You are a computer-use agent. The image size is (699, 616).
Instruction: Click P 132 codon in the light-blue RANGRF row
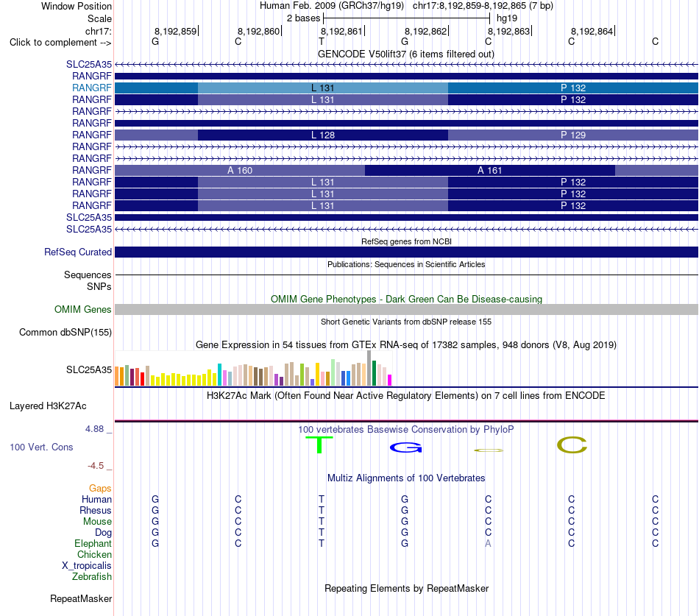point(573,88)
